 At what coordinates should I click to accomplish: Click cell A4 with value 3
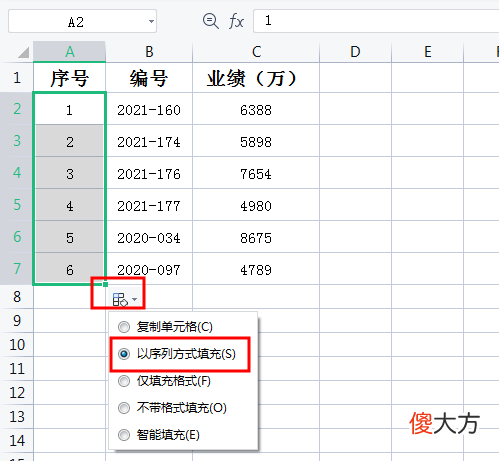(x=70, y=174)
